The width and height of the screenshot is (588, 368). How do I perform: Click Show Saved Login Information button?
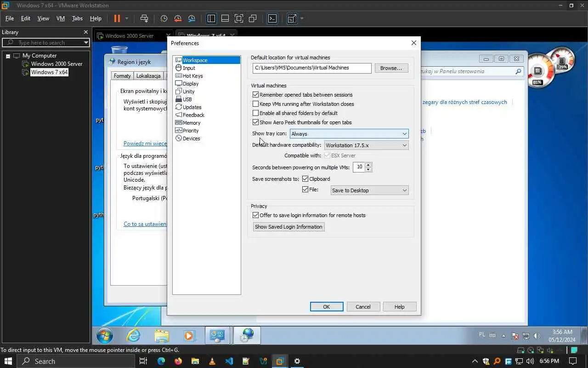pos(288,227)
